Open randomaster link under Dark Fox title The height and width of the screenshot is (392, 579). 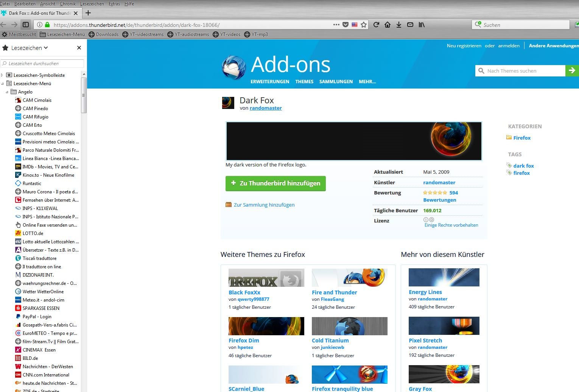coord(266,108)
